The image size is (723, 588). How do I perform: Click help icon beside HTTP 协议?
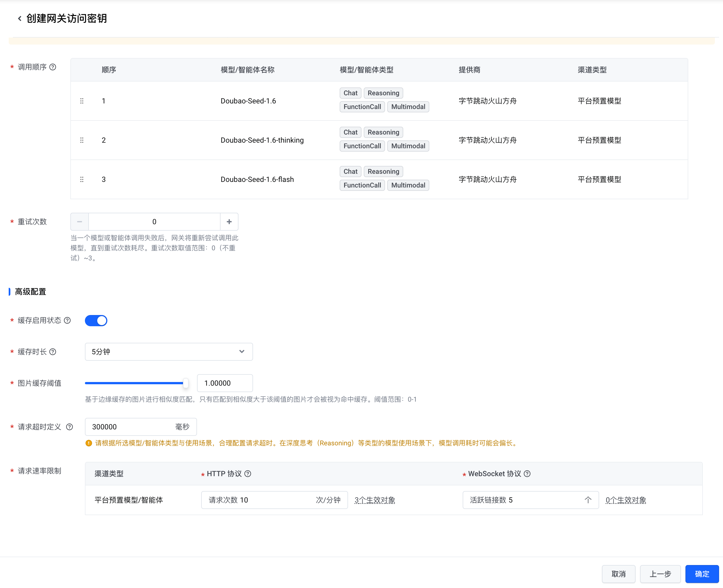248,474
